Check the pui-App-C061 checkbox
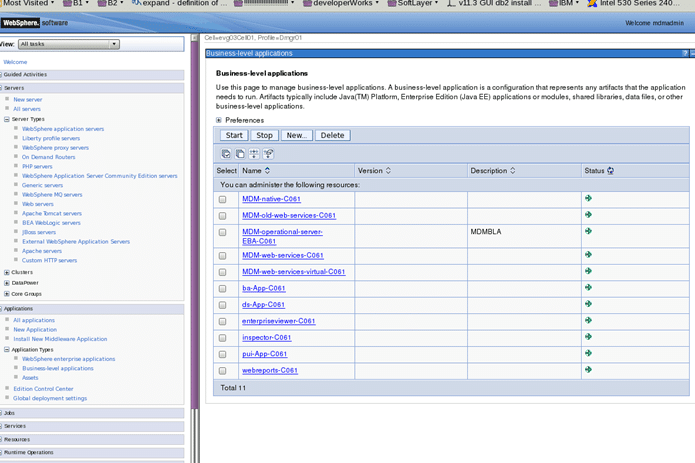Viewport: 695px width, 463px height. (223, 354)
